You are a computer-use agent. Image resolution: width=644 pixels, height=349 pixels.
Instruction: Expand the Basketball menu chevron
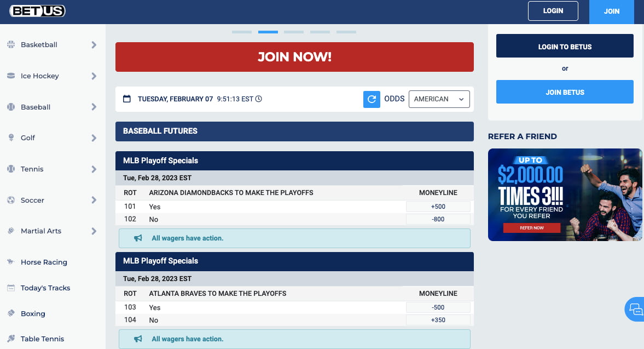pos(94,45)
